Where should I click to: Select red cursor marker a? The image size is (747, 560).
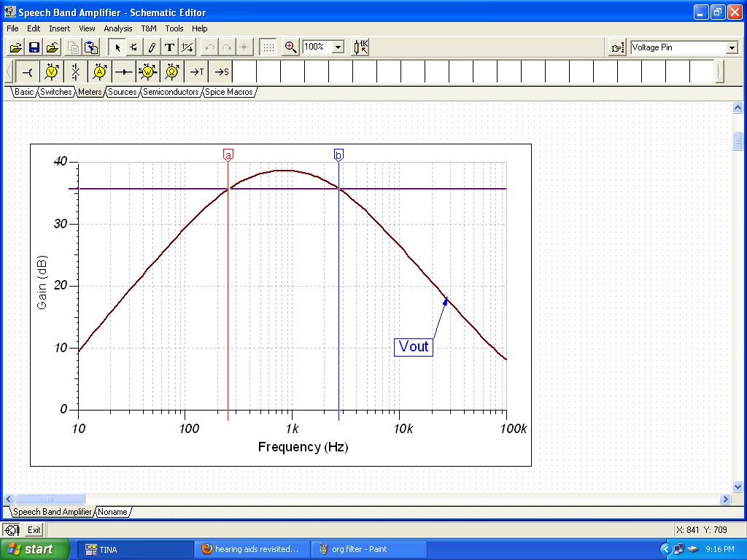point(228,155)
